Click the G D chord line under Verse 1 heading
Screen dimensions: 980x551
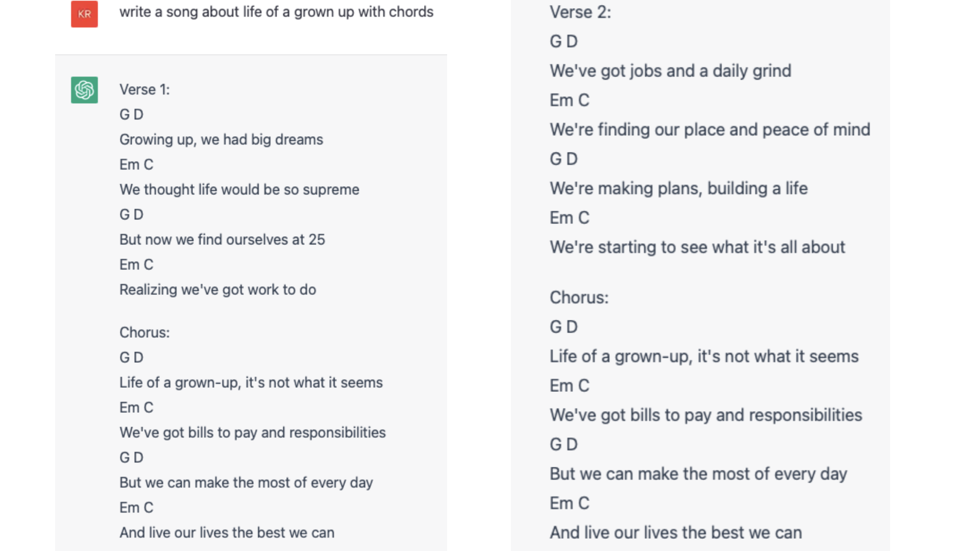click(x=131, y=114)
